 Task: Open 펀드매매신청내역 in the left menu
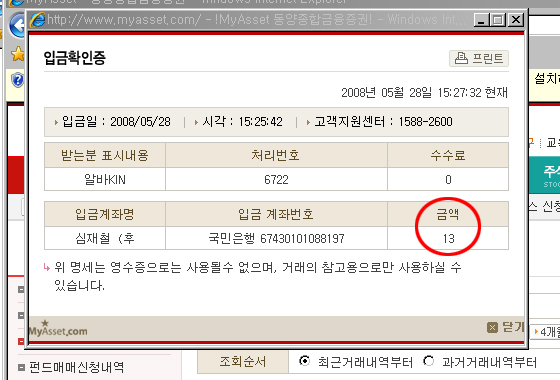[x=76, y=367]
